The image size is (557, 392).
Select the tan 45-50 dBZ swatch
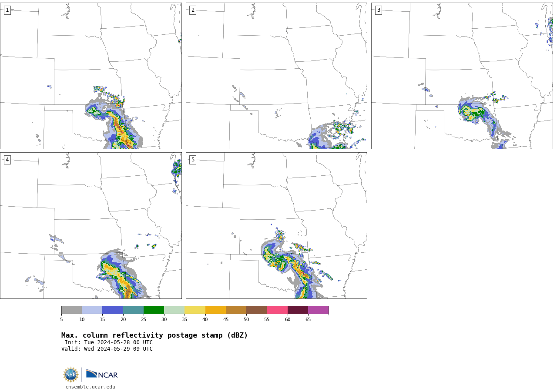click(236, 310)
